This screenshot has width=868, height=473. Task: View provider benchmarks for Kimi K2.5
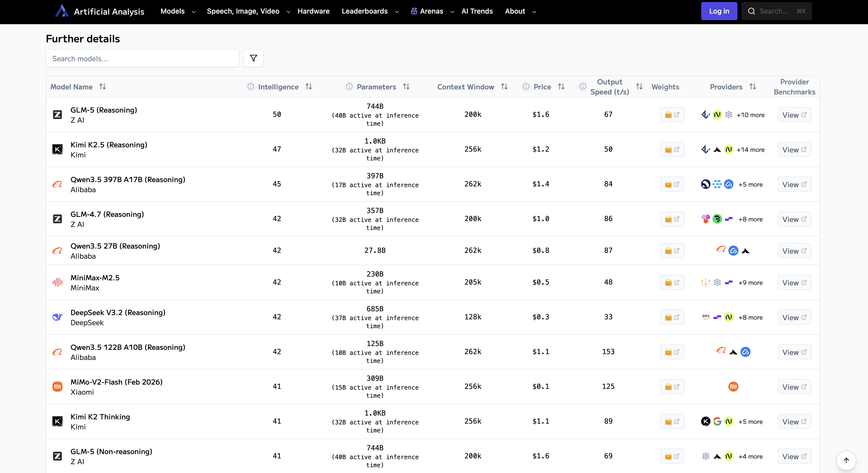[x=794, y=149]
